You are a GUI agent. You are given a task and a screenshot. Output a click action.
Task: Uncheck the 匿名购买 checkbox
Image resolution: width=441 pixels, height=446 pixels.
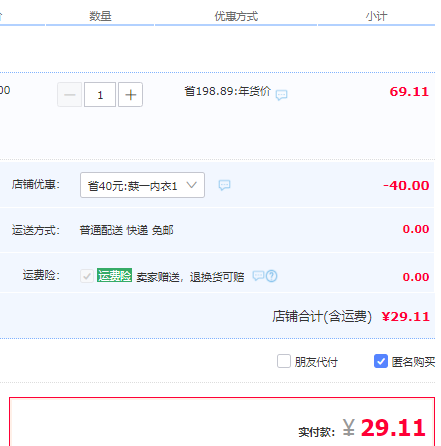click(381, 361)
